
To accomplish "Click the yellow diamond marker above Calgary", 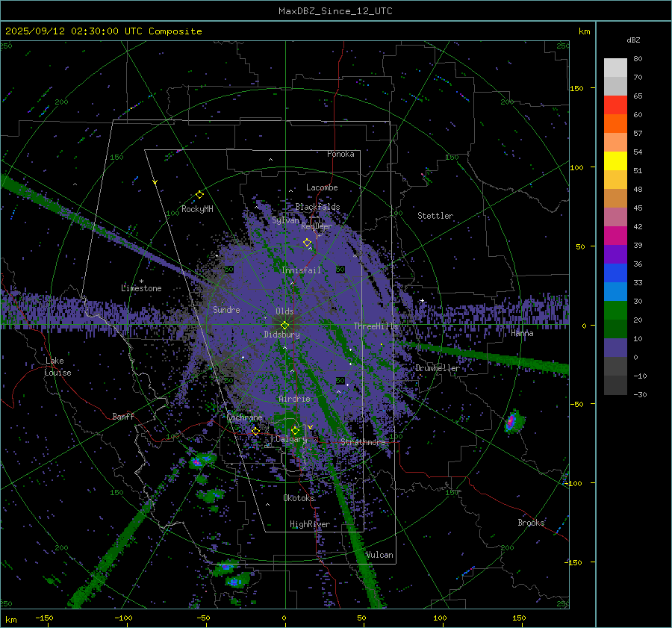I will pos(295,430).
